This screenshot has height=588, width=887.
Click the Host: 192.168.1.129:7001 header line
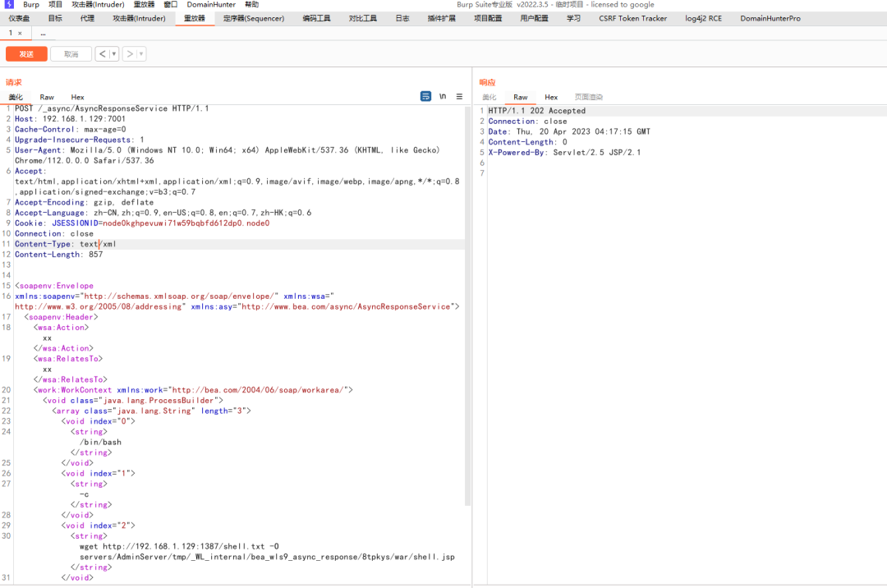[x=70, y=119]
